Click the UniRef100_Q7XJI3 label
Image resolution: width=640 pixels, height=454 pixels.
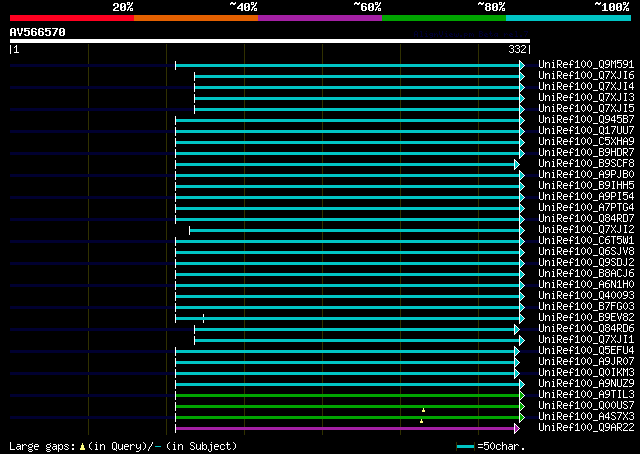point(586,97)
